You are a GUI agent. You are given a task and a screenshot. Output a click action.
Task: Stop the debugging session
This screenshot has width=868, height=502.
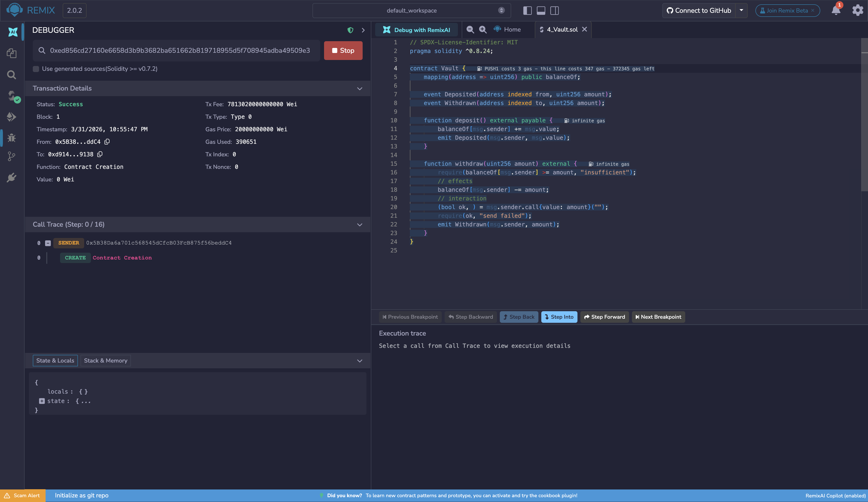[x=343, y=51]
